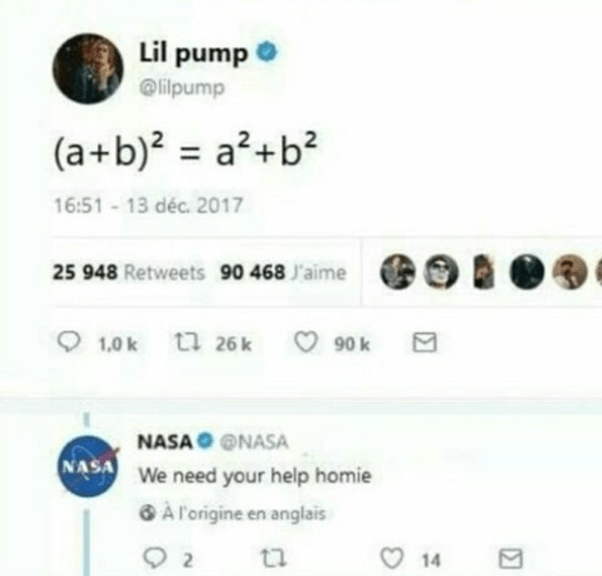602x576 pixels.
Task: View the 90 468 J'aime list
Action: coord(283,273)
